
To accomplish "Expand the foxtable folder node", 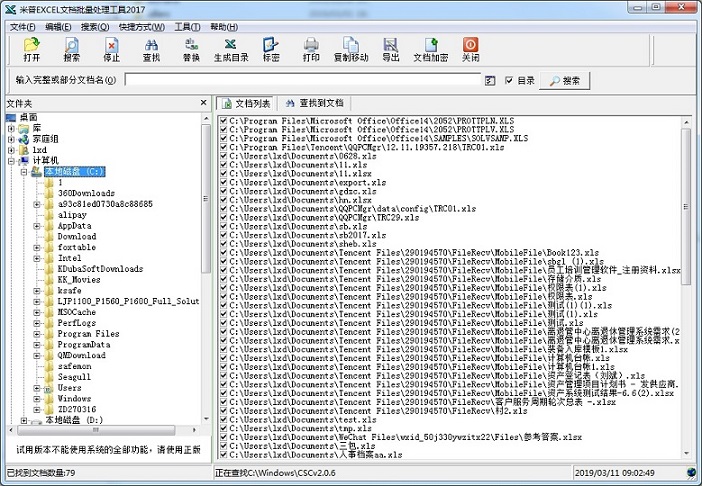I will [x=37, y=247].
